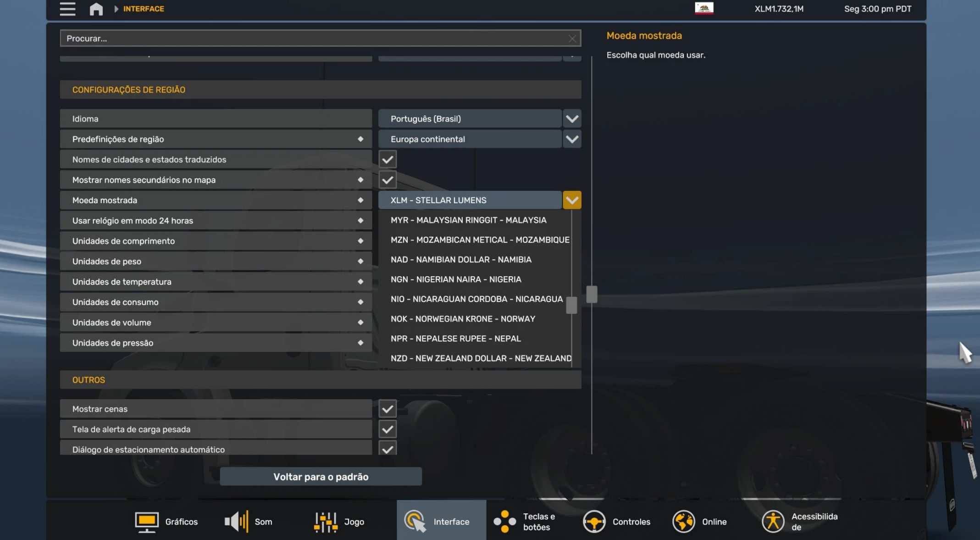Click the currency list scrollbar handle
Viewport: 980px width, 540px height.
[571, 305]
